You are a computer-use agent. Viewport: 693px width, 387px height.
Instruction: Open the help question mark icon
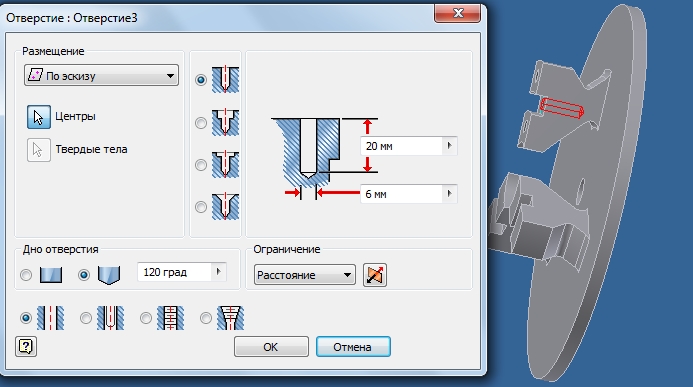coord(26,346)
